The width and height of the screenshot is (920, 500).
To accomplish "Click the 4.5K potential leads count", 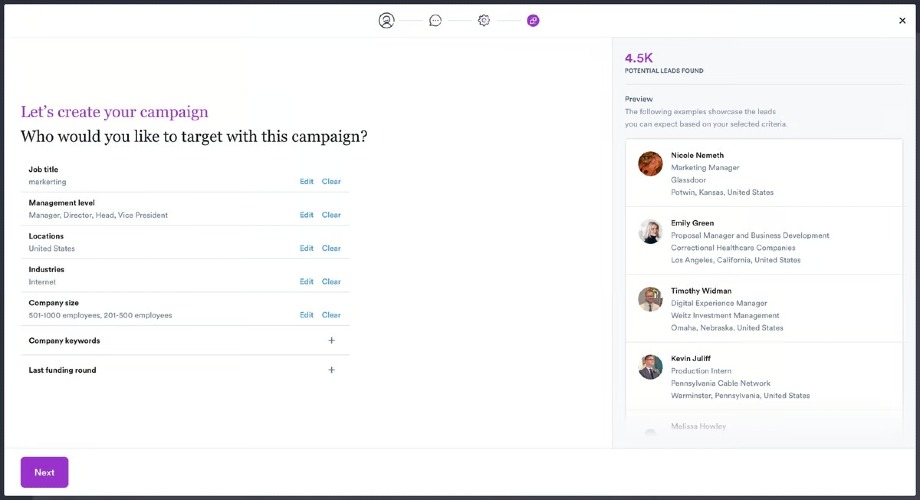I will point(638,58).
